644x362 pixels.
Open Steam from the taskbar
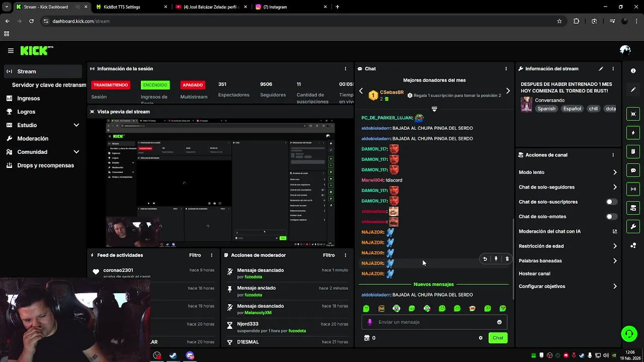click(x=173, y=355)
